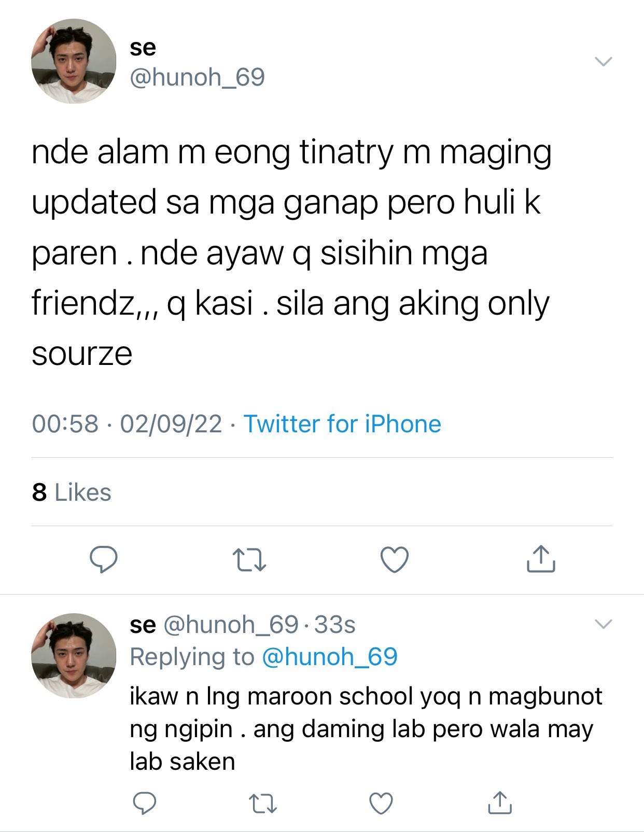644x832 pixels.
Task: Share the reply tweet posted 33s ago
Action: pos(500,802)
